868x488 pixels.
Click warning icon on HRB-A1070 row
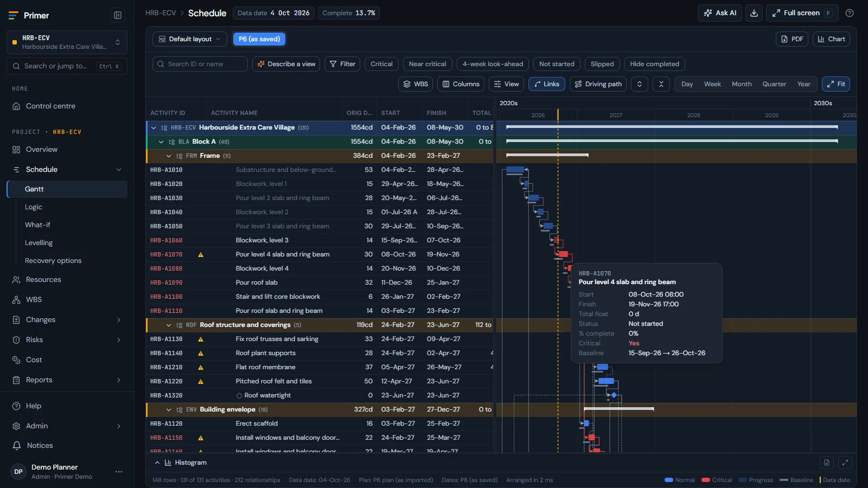point(201,254)
